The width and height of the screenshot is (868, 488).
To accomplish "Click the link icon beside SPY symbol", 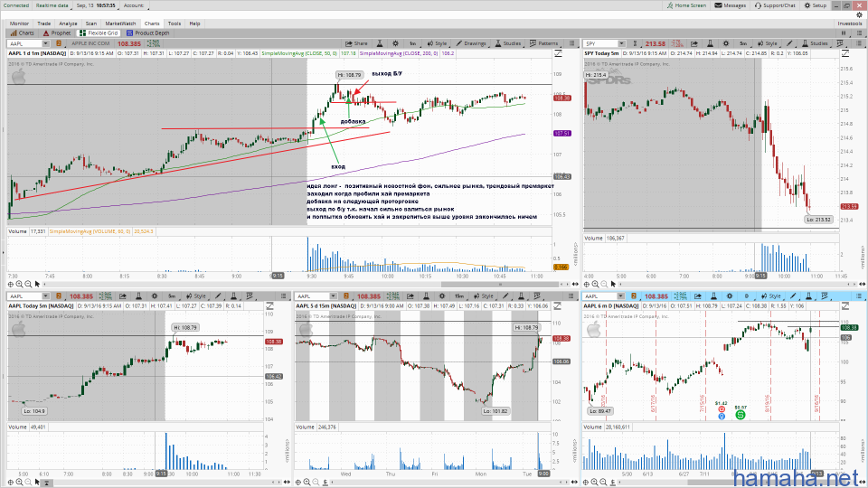I will (635, 43).
